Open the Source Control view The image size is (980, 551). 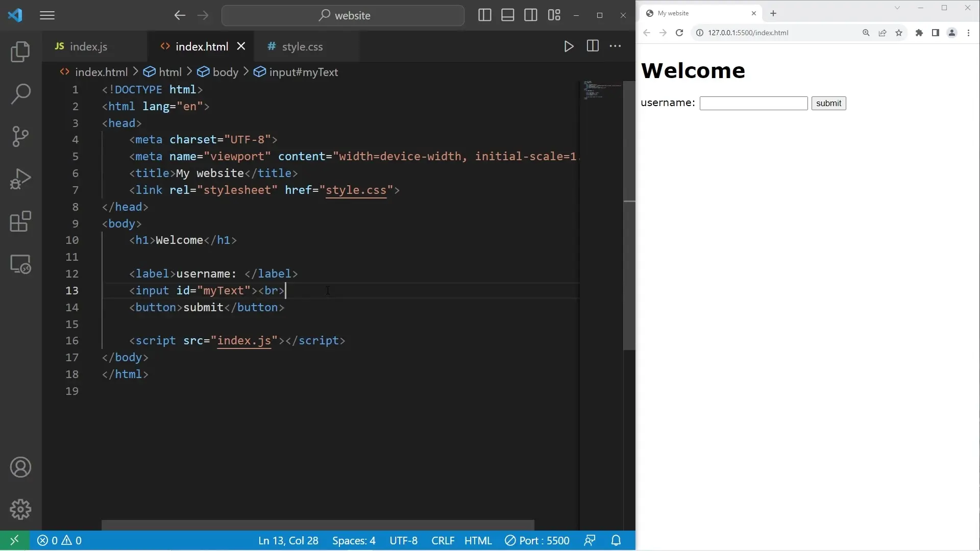click(x=20, y=136)
